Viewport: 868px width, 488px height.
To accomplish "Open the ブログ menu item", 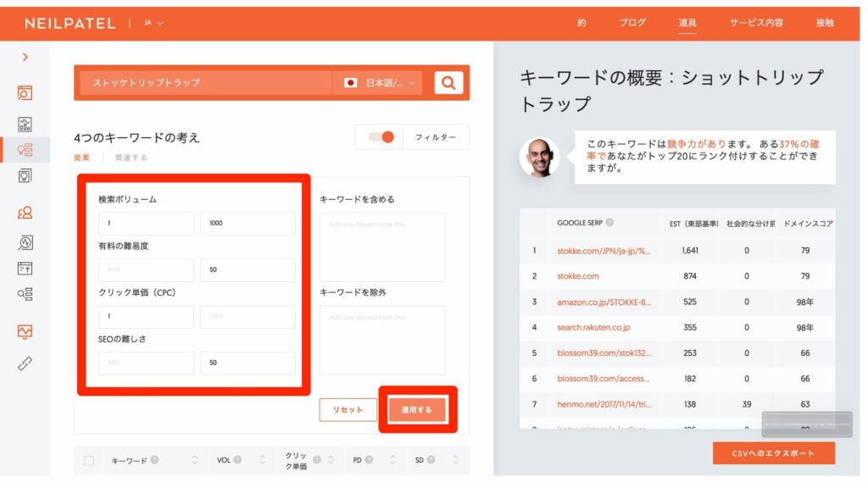I will [632, 23].
